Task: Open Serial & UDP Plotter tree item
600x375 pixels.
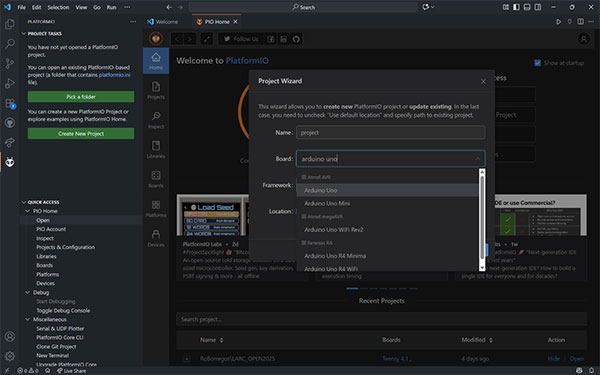Action: point(60,328)
